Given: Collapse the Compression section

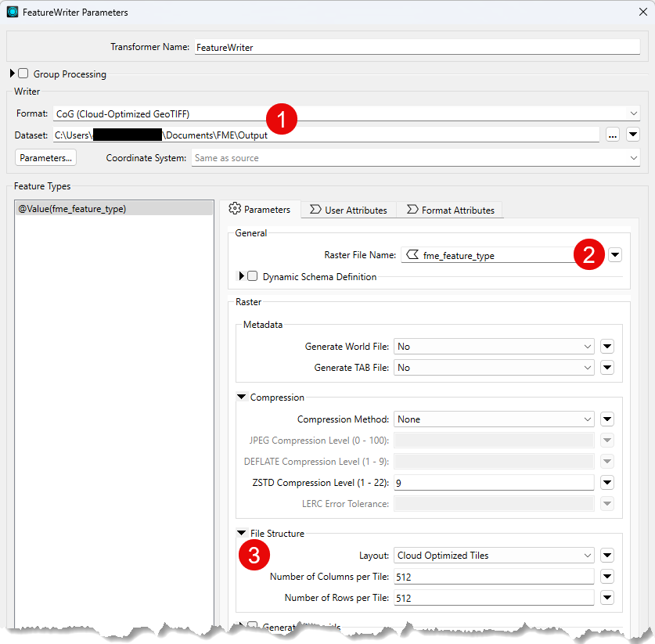Looking at the screenshot, I should pyautogui.click(x=242, y=398).
